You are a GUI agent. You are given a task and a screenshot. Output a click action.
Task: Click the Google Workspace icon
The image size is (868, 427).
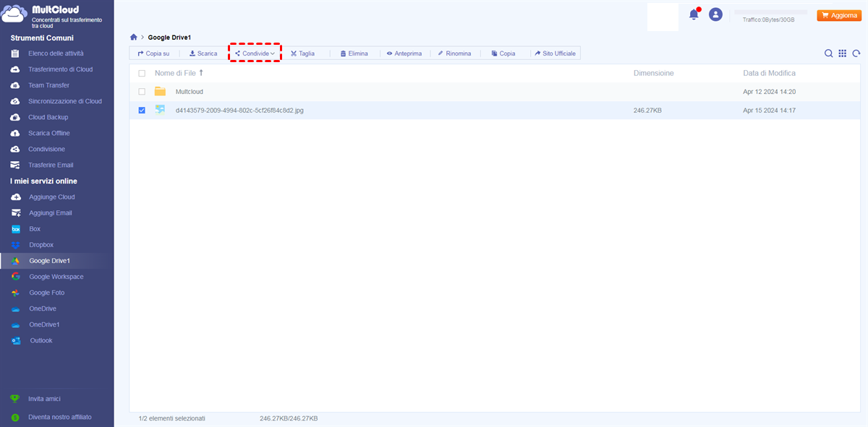coord(15,277)
